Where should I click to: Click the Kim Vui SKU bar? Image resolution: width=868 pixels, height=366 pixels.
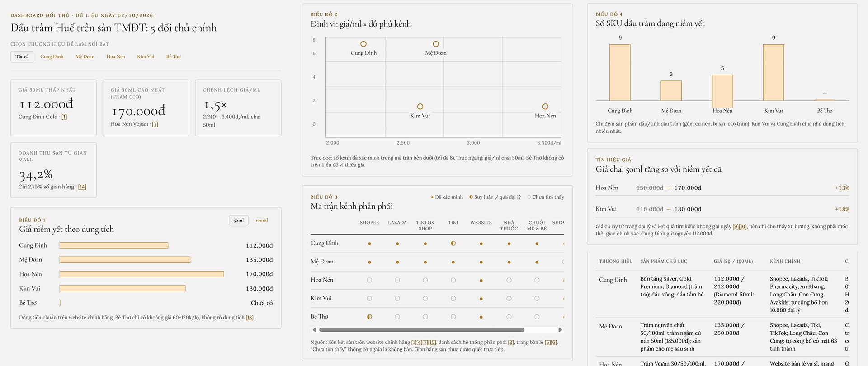pyautogui.click(x=773, y=72)
